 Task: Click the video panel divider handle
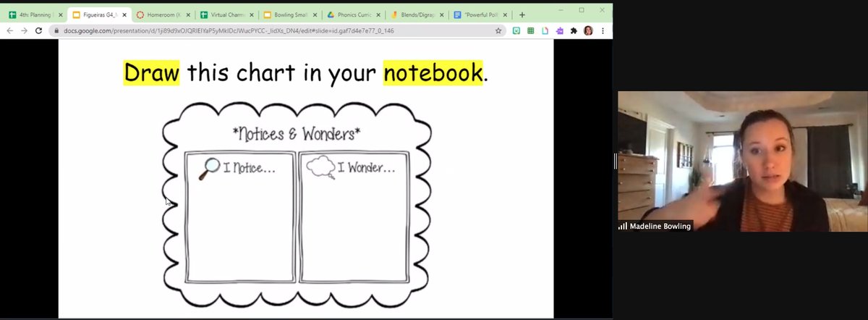(x=615, y=161)
